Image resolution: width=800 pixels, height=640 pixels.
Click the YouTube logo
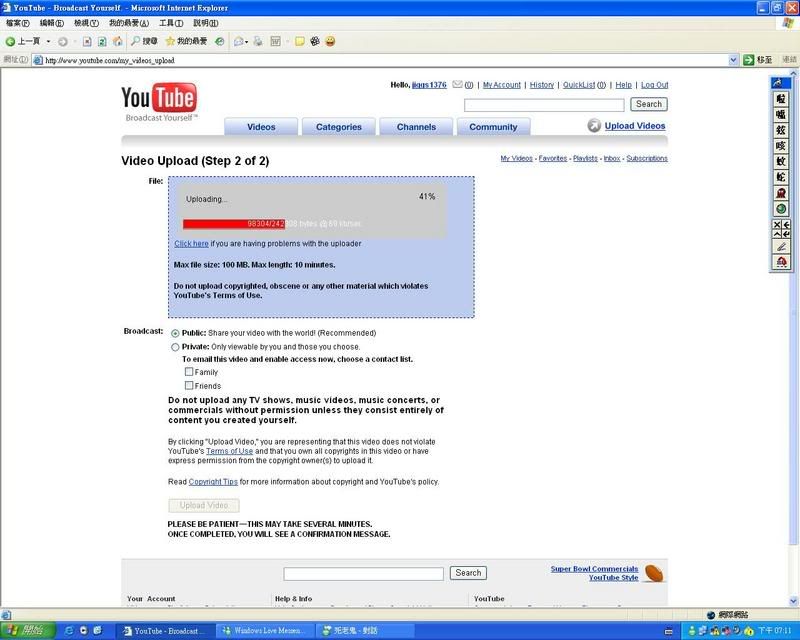click(159, 102)
